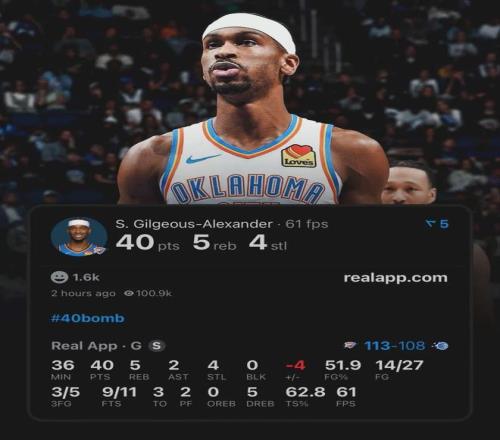Click the 14/27 FG stat

point(399,370)
